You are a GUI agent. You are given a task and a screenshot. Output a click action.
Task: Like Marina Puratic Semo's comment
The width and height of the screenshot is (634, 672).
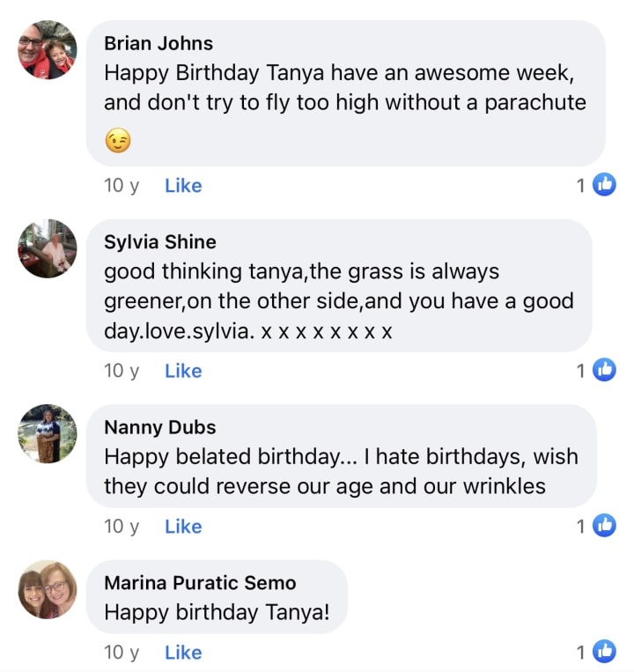coord(183,653)
